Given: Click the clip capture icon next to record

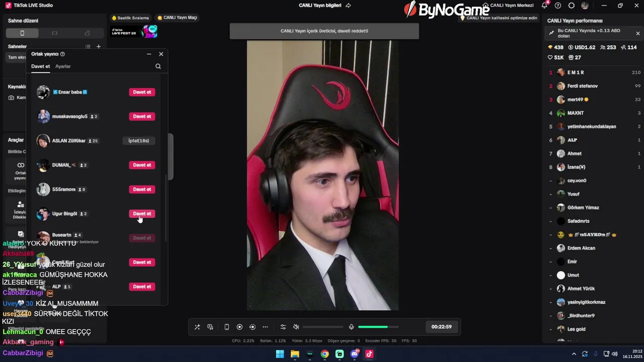Looking at the screenshot, I should [253, 327].
